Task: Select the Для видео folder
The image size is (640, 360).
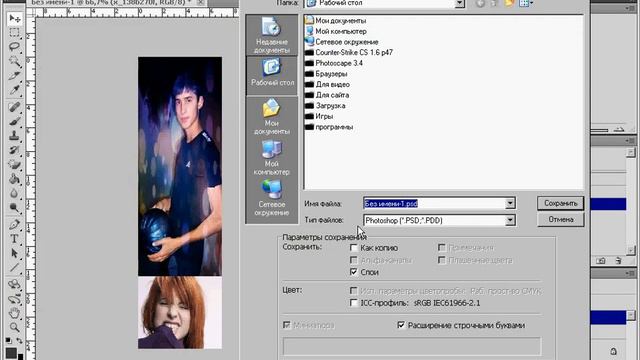Action: point(327,84)
